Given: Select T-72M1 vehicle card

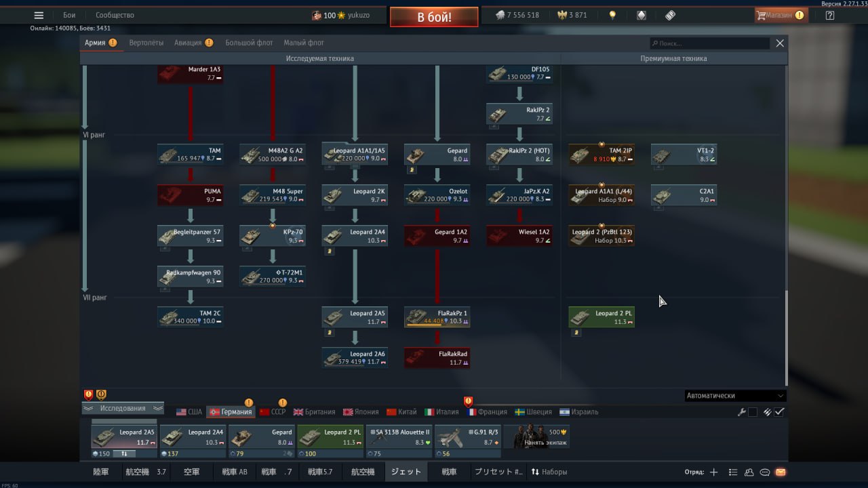Looking at the screenshot, I should coord(273,277).
